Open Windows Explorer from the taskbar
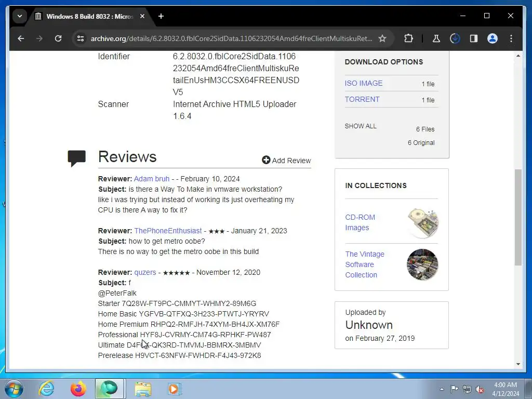The height and width of the screenshot is (399, 532). [x=143, y=389]
